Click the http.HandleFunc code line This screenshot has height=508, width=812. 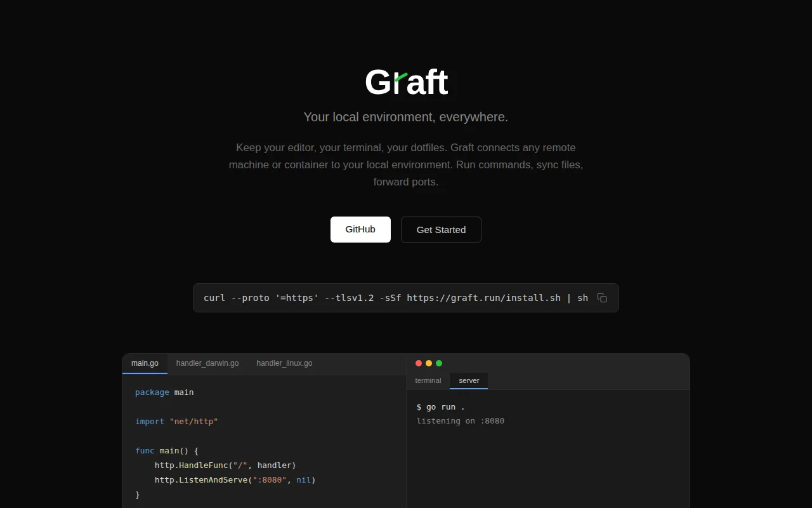click(225, 465)
